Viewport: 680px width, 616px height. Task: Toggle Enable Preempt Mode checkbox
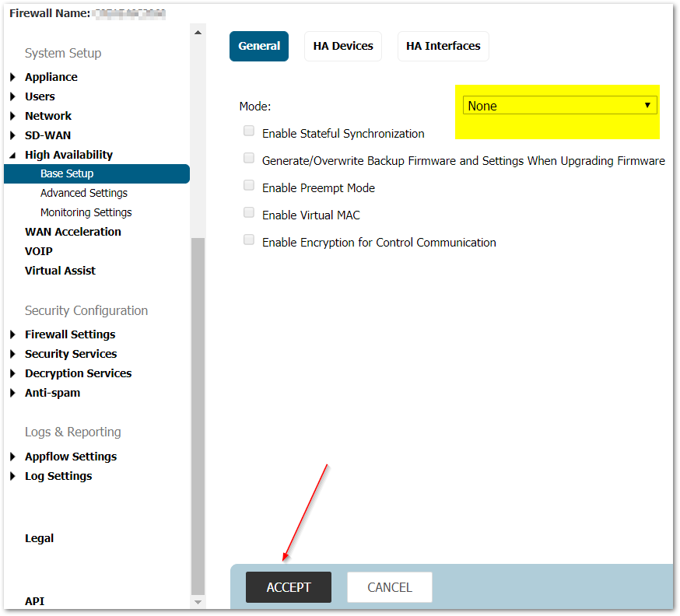249,185
